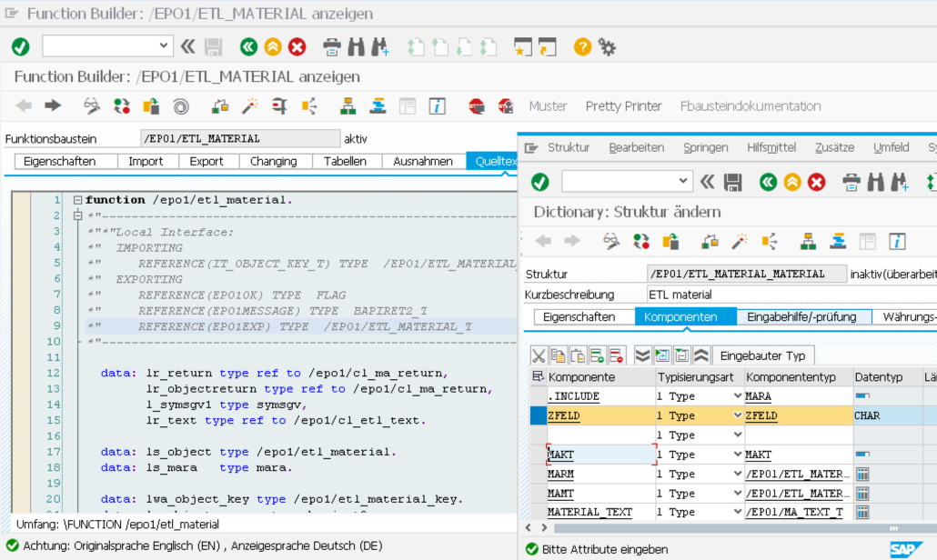Image resolution: width=937 pixels, height=560 pixels.
Task: Click table type icon in MARM row
Action: click(861, 474)
